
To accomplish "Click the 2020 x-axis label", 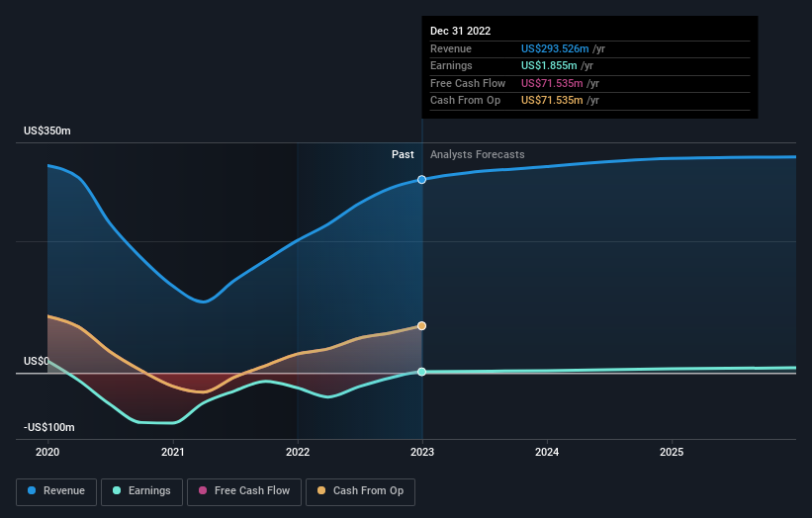I will coord(47,453).
